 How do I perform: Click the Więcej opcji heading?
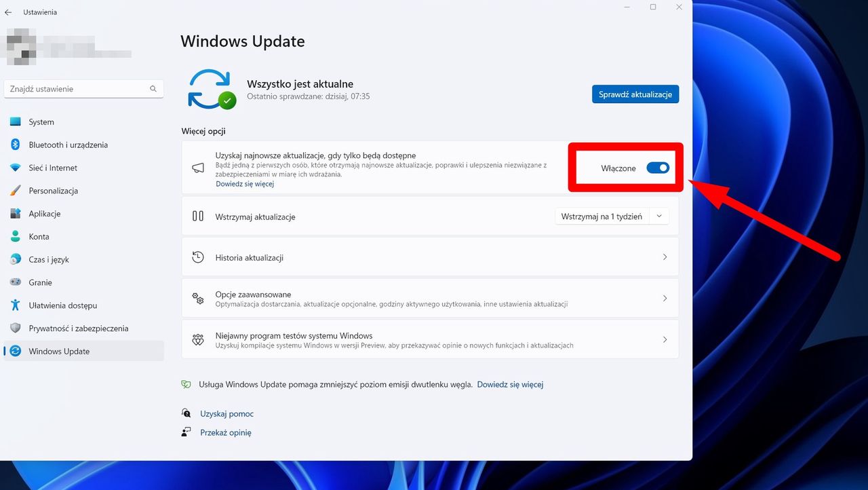click(x=203, y=131)
